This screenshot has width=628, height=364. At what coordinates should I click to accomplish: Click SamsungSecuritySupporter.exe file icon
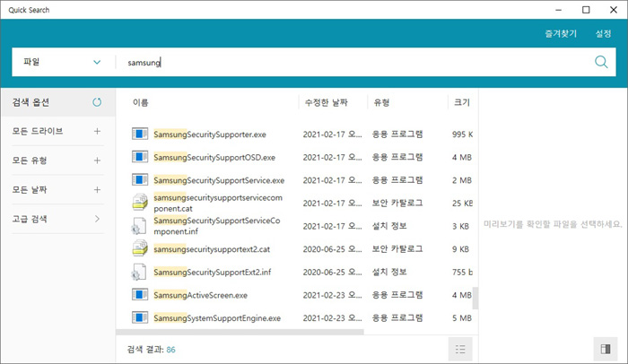(x=140, y=134)
